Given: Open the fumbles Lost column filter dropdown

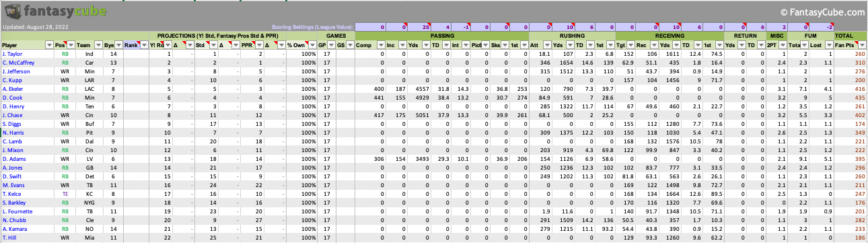Looking at the screenshot, I should click(829, 44).
